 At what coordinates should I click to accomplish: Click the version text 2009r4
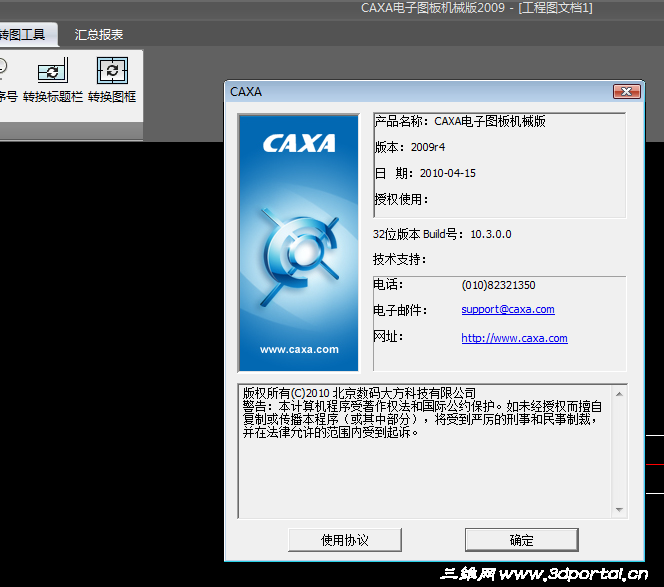click(x=428, y=147)
